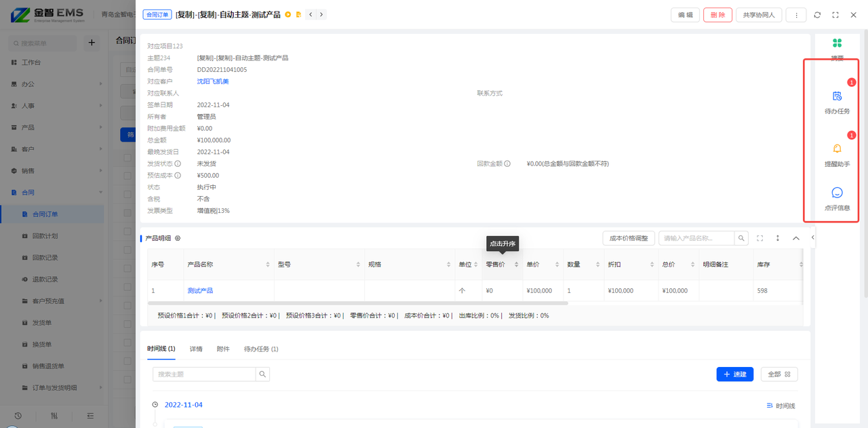Open customer link 沈阳飞凯美
The height and width of the screenshot is (428, 868).
(x=213, y=81)
